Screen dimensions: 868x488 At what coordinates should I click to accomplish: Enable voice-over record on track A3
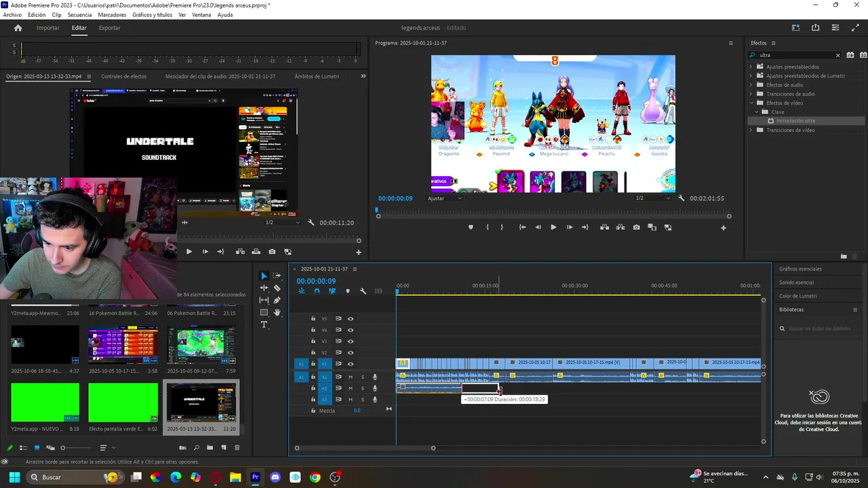375,400
